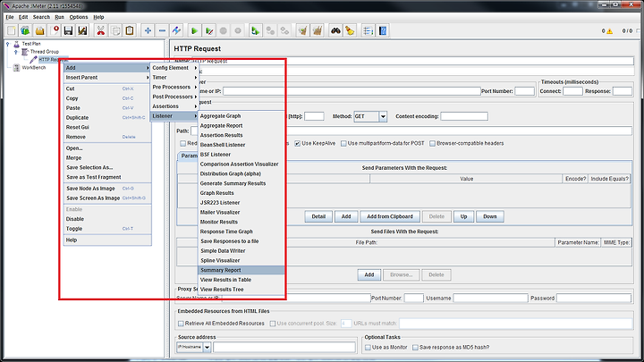The image size is (644, 362).
Task: Click the Paste clipboard icon
Action: click(x=130, y=30)
